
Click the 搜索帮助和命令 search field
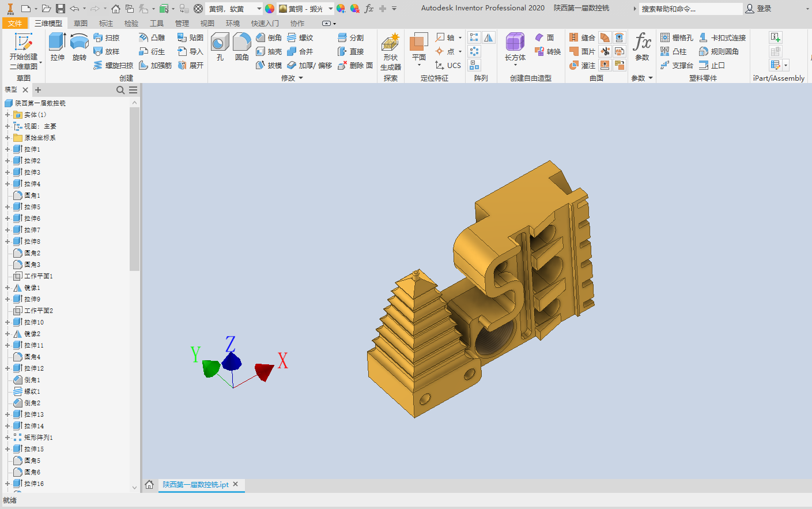[690, 9]
